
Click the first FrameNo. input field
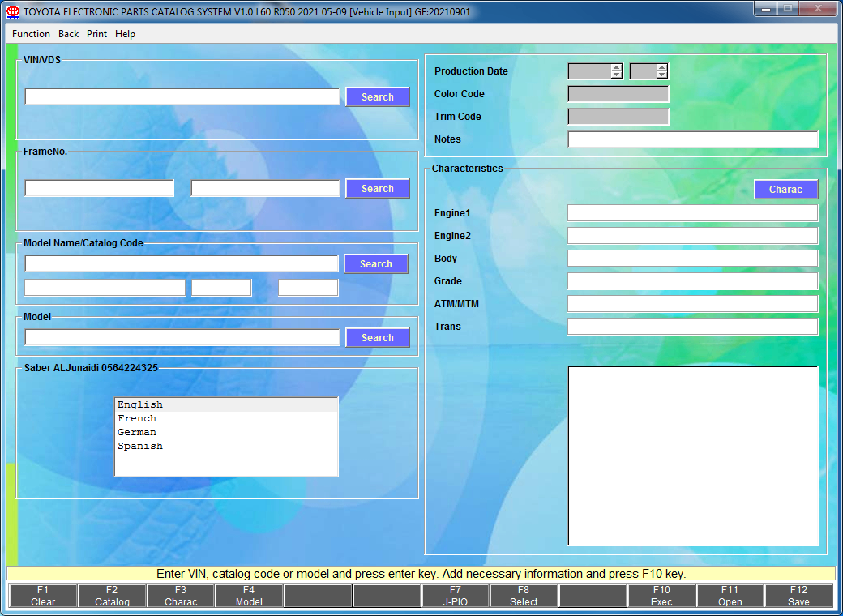click(x=100, y=188)
